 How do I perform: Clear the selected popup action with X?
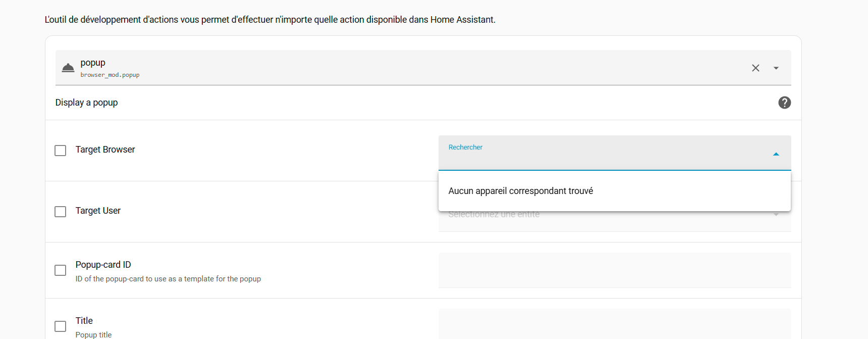755,68
